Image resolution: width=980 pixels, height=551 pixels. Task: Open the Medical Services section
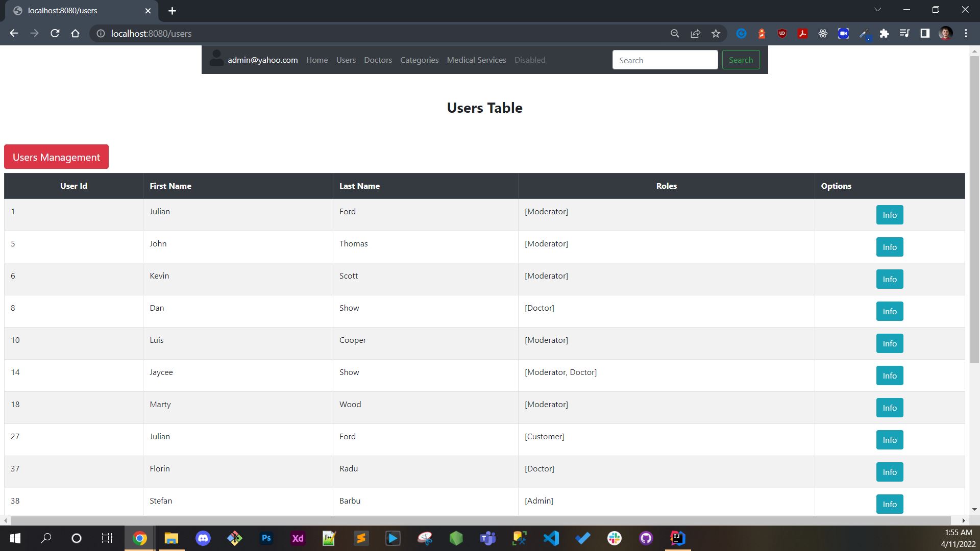(476, 60)
